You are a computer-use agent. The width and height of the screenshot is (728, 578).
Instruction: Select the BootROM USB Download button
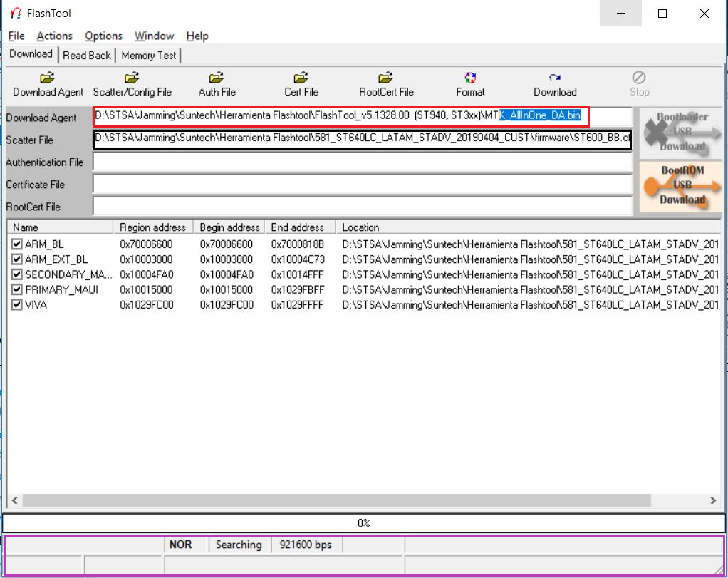682,185
